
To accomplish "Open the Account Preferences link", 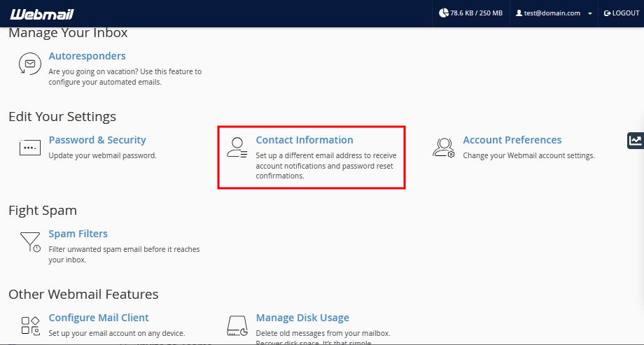I will pos(512,140).
